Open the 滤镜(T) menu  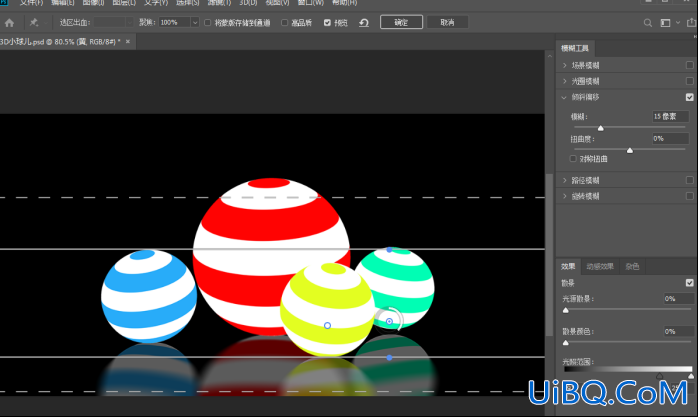click(219, 3)
